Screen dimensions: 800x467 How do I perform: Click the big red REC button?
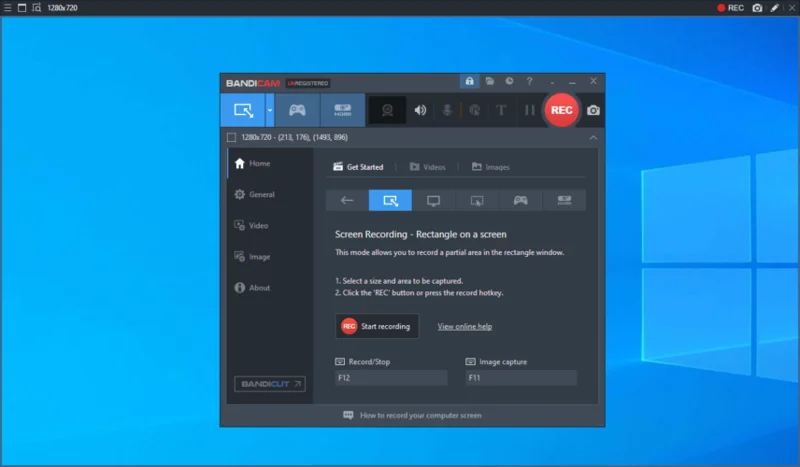[x=561, y=110]
